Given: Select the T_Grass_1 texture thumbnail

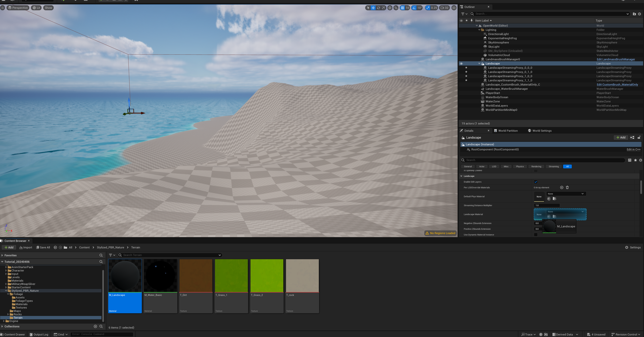Looking at the screenshot, I should (x=231, y=276).
